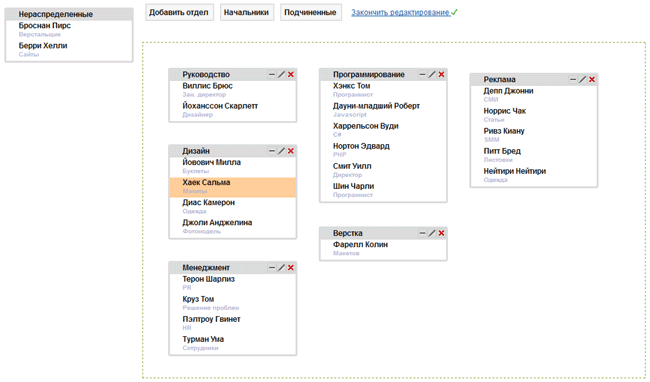Click the Руководство header title

(206, 75)
